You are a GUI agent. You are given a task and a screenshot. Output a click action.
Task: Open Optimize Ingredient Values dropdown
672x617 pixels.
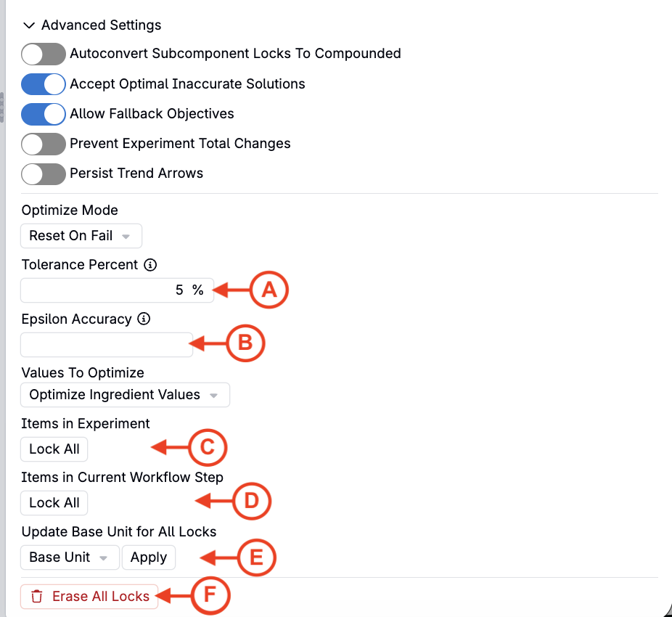pos(125,395)
